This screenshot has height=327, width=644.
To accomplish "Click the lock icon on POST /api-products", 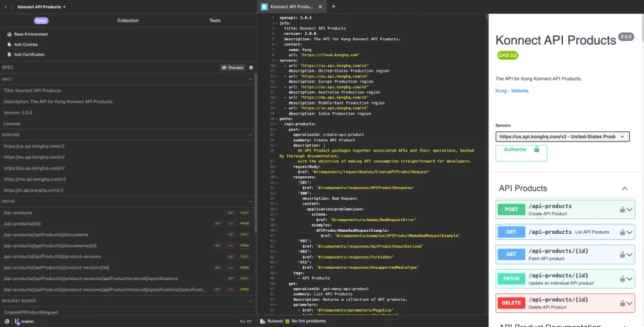I will pos(623,210).
